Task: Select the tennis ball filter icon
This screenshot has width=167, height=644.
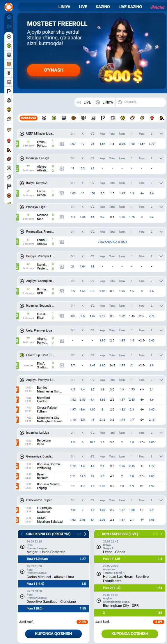Action: coord(54,118)
